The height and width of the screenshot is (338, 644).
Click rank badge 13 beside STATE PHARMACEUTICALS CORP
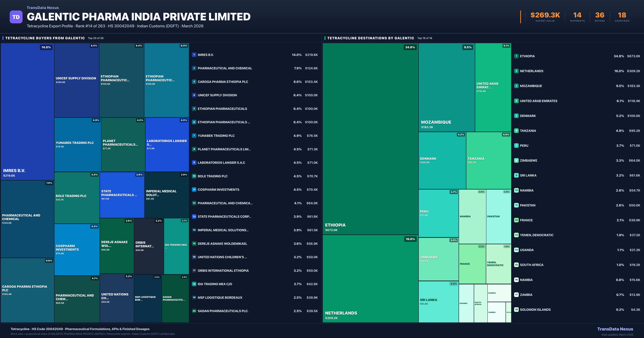click(194, 216)
